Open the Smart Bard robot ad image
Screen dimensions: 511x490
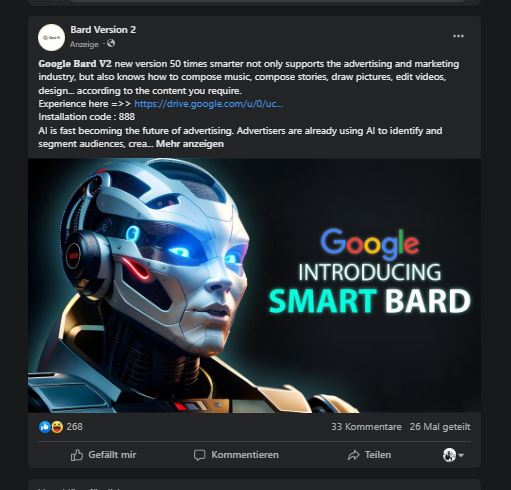pos(254,286)
